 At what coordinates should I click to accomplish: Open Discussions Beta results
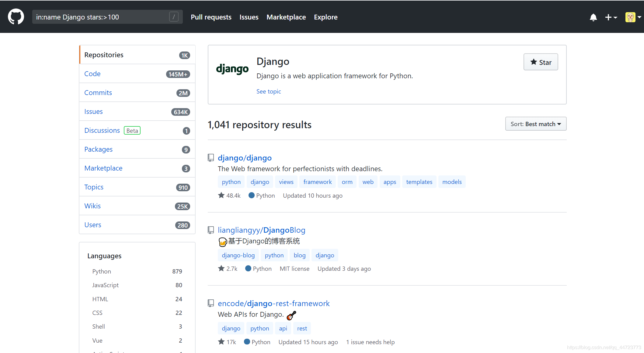click(137, 130)
